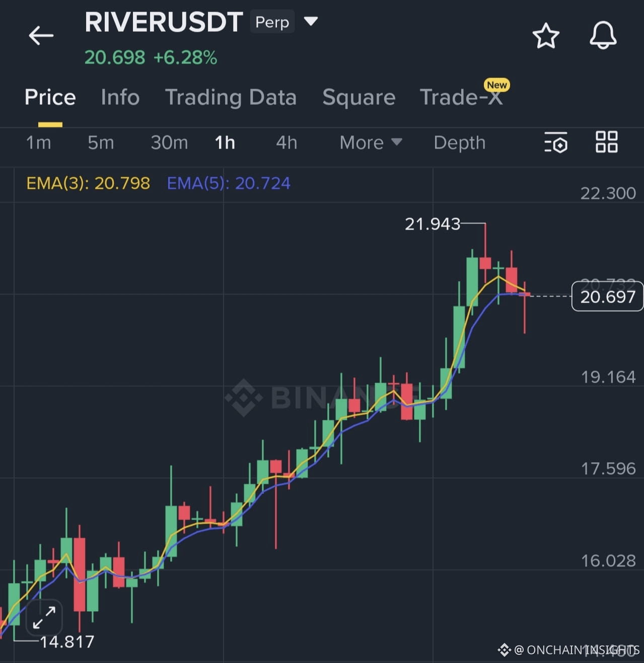The image size is (644, 663).
Task: Click the 20.697 current price label
Action: coord(607,297)
